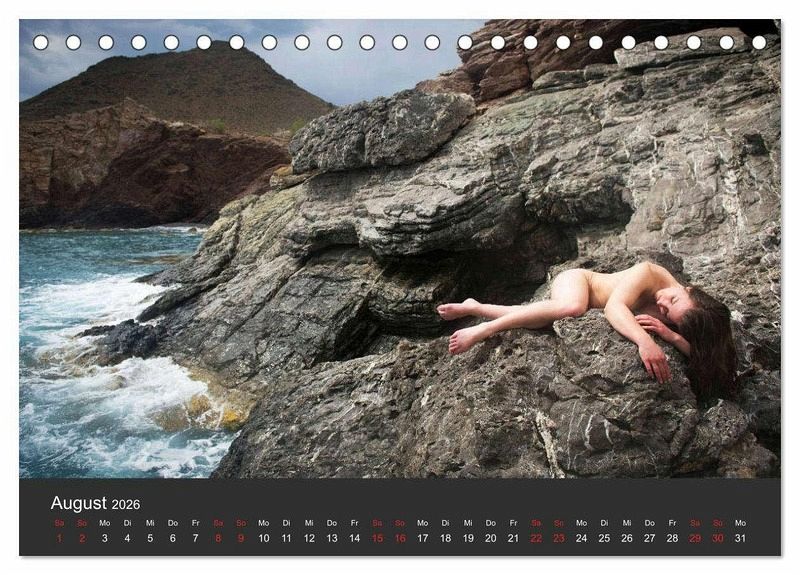Select the red date 30
The width and height of the screenshot is (800, 575).
718,538
